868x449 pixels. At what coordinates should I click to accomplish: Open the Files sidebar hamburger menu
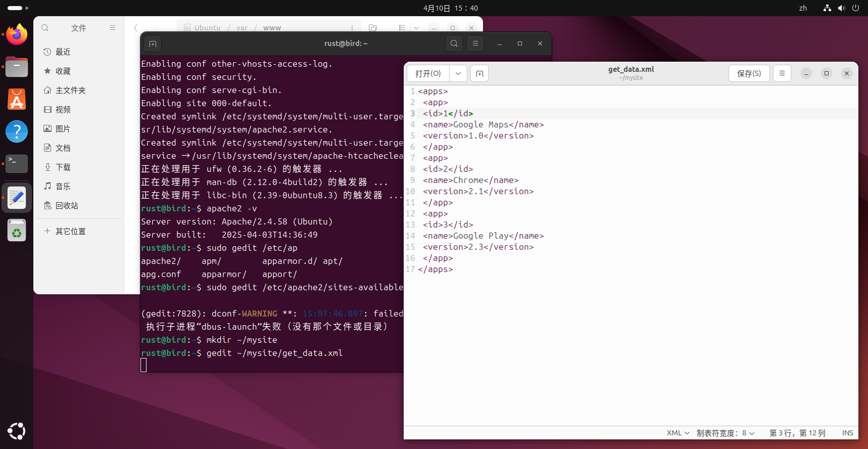point(113,28)
